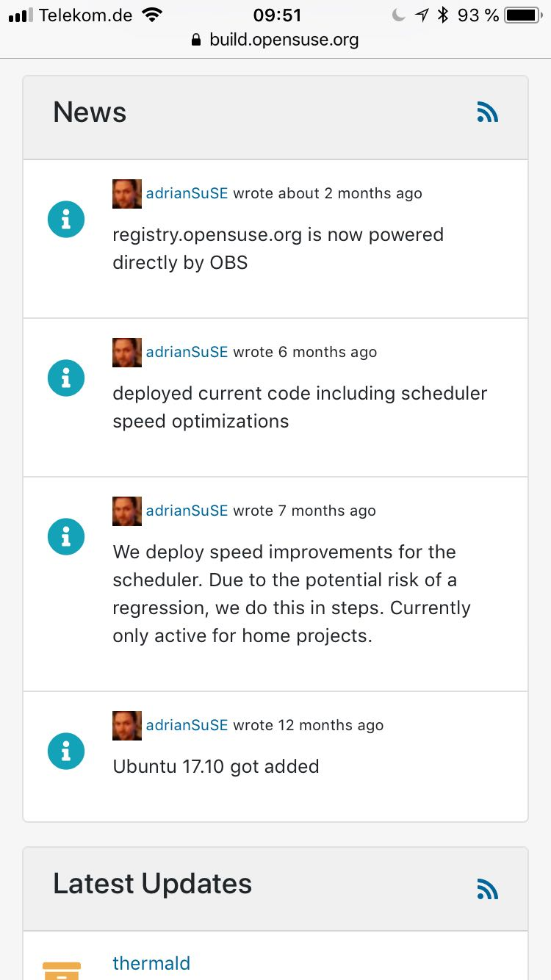The height and width of the screenshot is (980, 551).
Task: Click info icon beside registry.opensuse.org news
Action: pyautogui.click(x=66, y=220)
